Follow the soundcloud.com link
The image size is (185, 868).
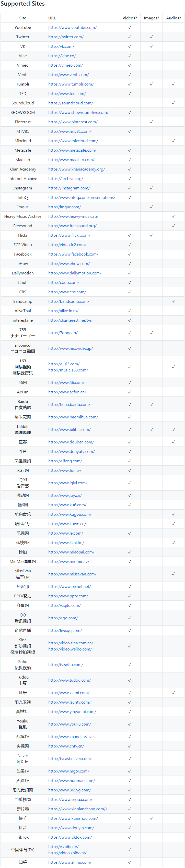click(71, 103)
